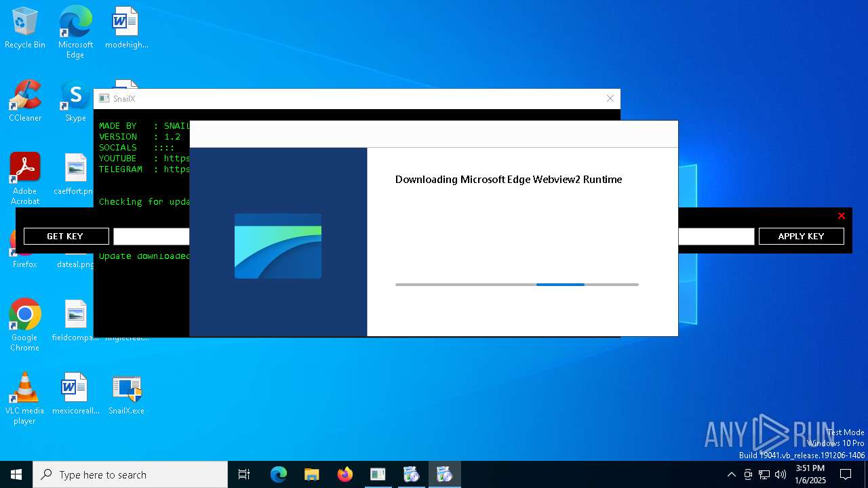Click the Webview2 download progress bar

[x=517, y=285]
